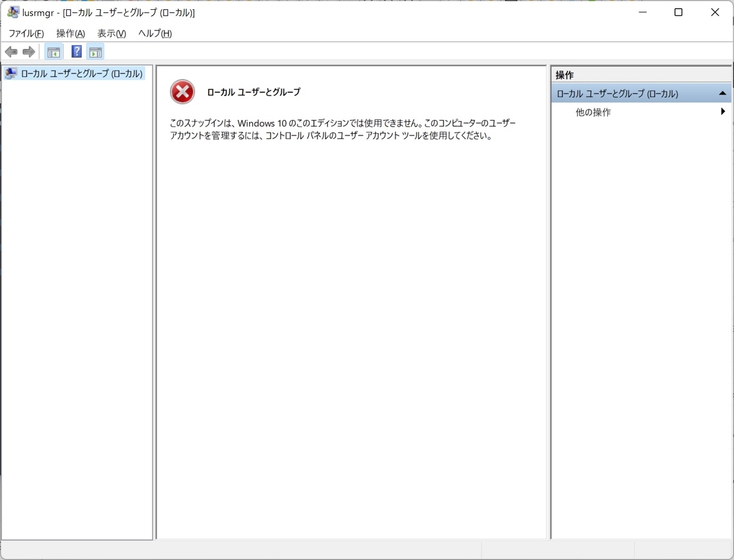Toggle the console tree visibility from the toolbar
This screenshot has width=734, height=560.
(53, 51)
